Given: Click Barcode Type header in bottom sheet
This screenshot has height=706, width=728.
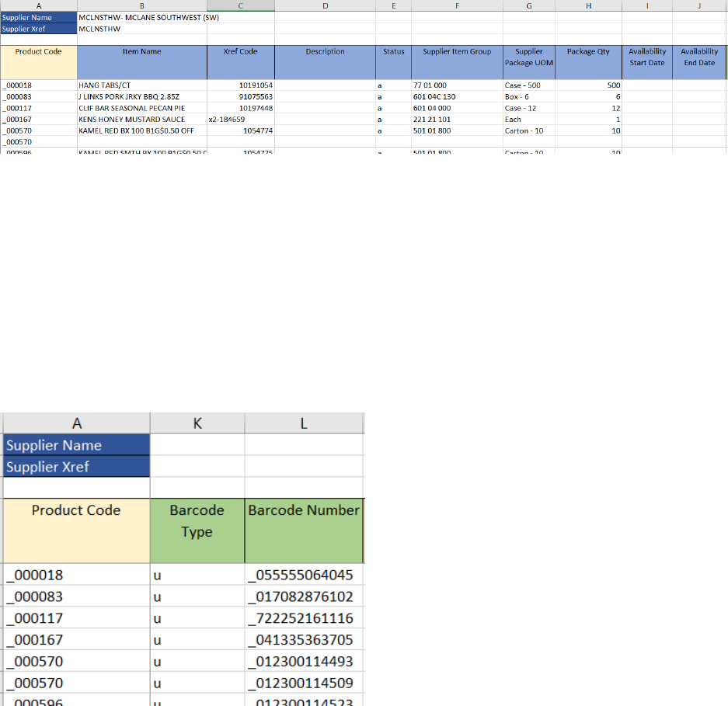Looking at the screenshot, I should click(197, 530).
